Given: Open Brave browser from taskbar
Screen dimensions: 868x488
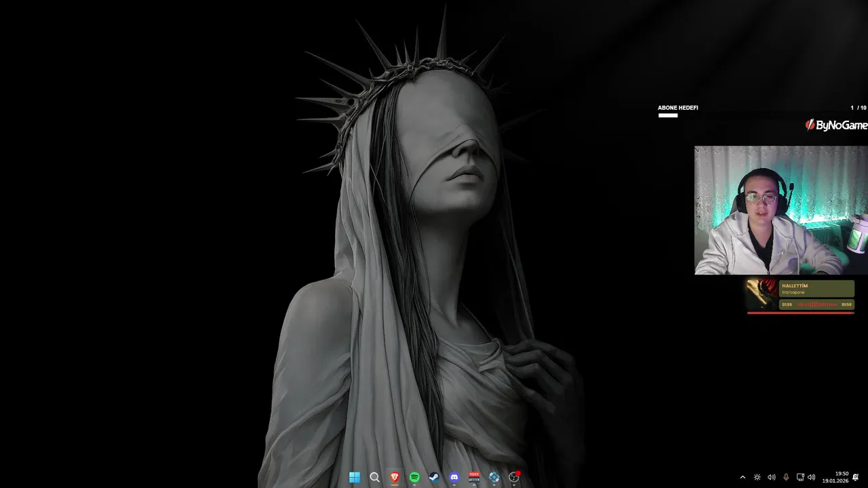Looking at the screenshot, I should point(395,477).
